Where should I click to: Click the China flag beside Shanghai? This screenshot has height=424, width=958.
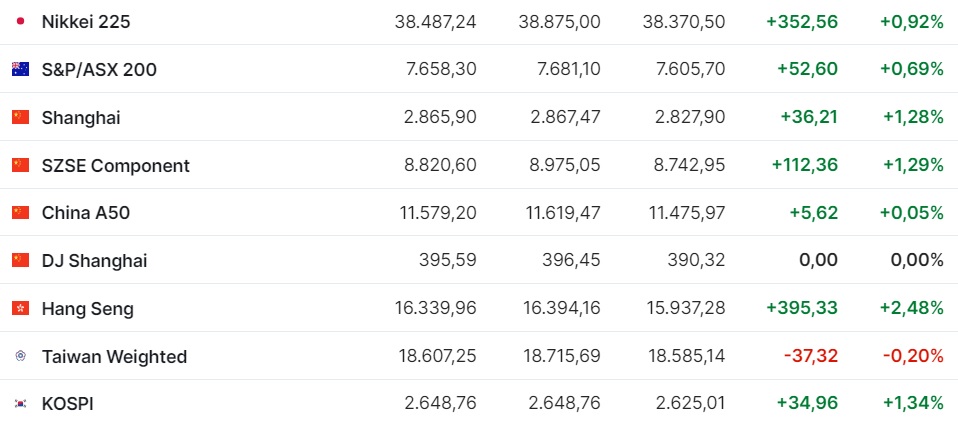20,117
